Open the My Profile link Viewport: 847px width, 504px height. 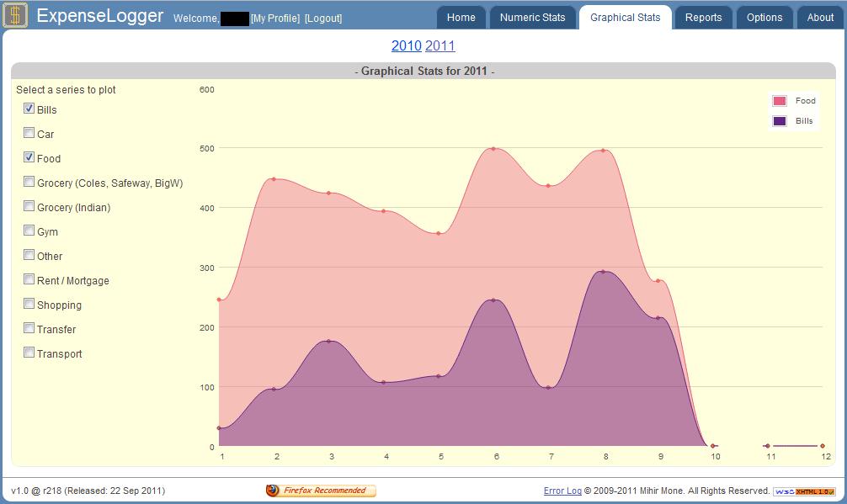point(275,19)
